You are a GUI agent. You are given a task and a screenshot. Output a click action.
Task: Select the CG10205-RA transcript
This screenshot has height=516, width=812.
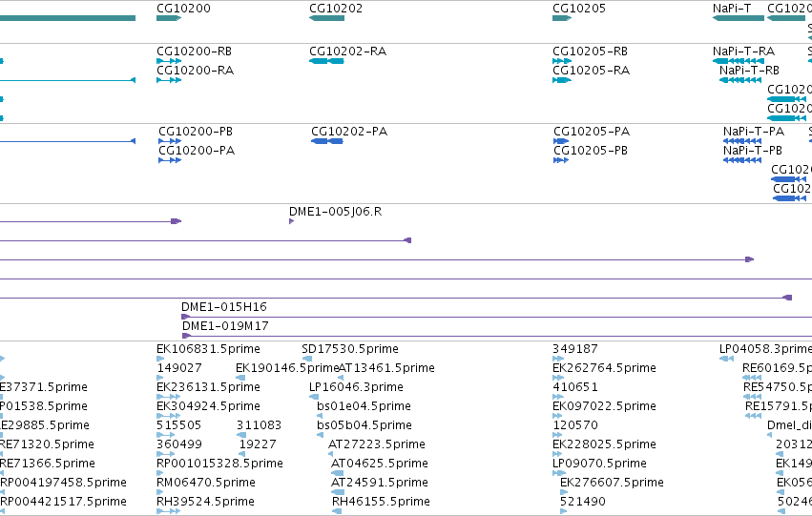click(x=562, y=80)
